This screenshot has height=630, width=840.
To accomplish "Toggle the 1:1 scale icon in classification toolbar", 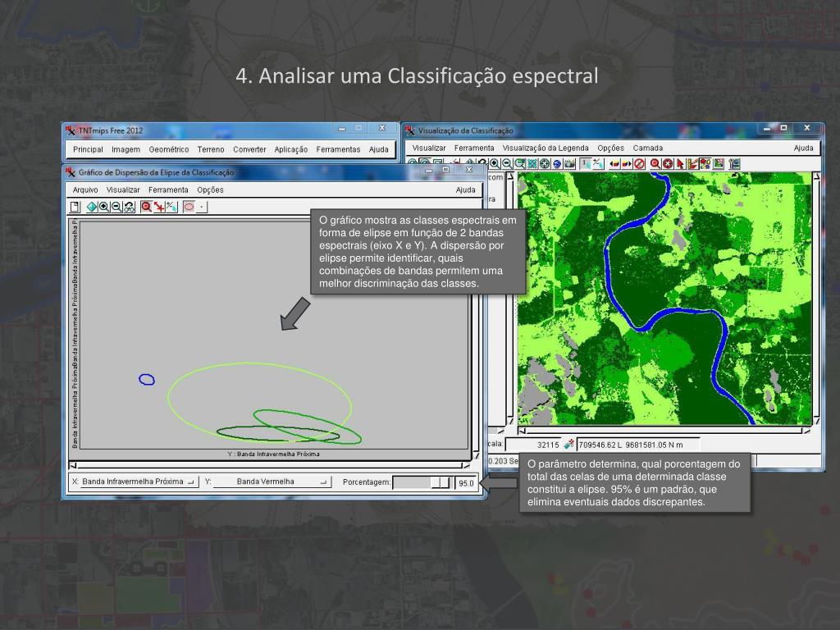I will (586, 164).
